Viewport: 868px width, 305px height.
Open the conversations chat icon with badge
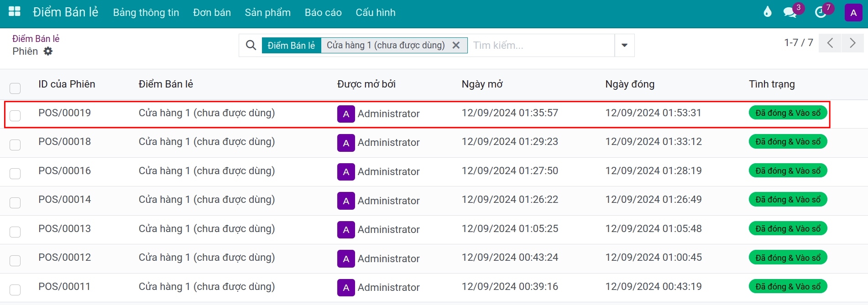point(790,12)
